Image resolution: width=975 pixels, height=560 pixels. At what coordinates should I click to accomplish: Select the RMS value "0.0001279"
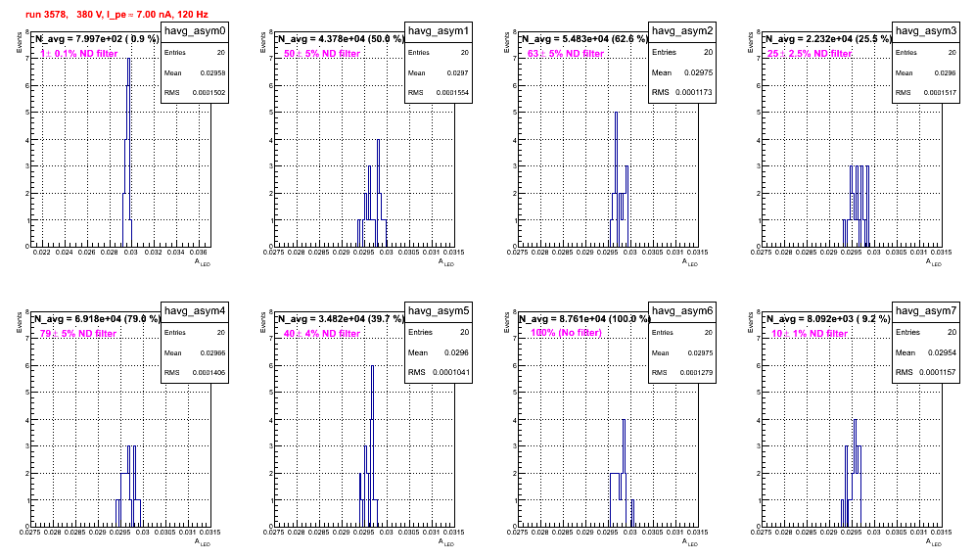coord(696,373)
